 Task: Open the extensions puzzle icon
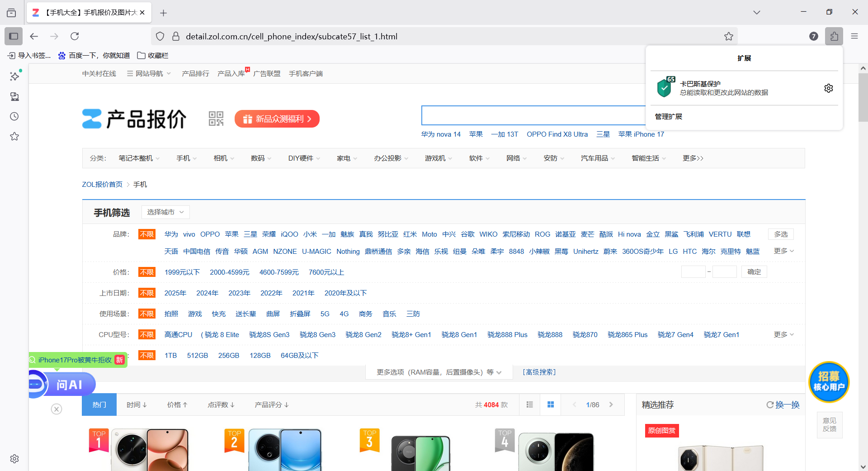834,36
